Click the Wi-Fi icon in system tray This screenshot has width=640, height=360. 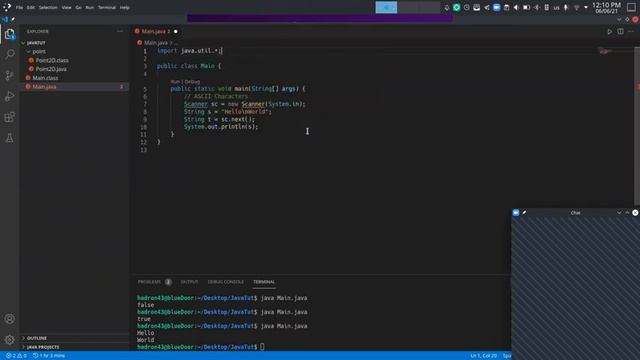[x=576, y=7]
